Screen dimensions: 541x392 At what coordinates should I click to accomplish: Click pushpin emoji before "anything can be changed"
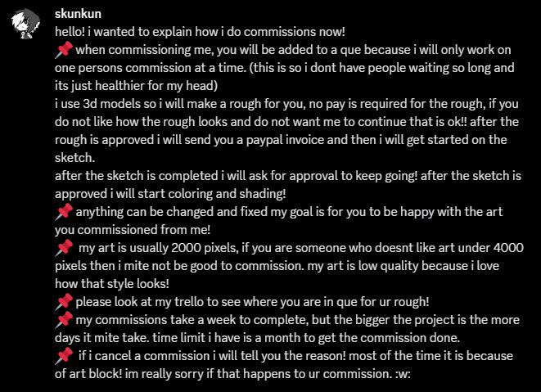tap(64, 212)
